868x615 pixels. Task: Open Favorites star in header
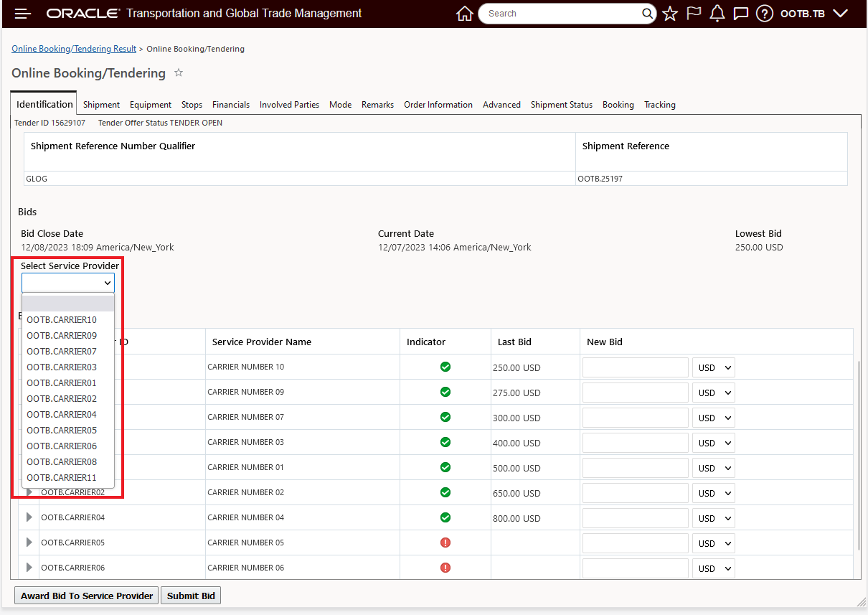[670, 14]
